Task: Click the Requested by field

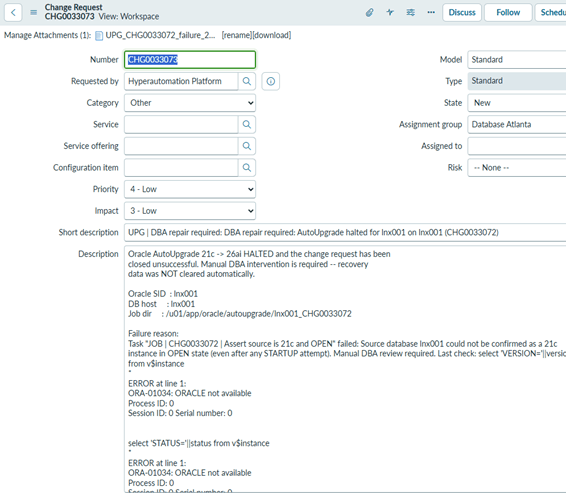Action: [181, 81]
